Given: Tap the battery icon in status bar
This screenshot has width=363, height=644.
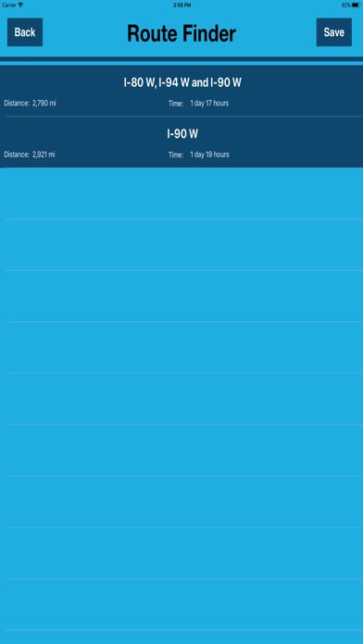Looking at the screenshot, I should coord(356,5).
